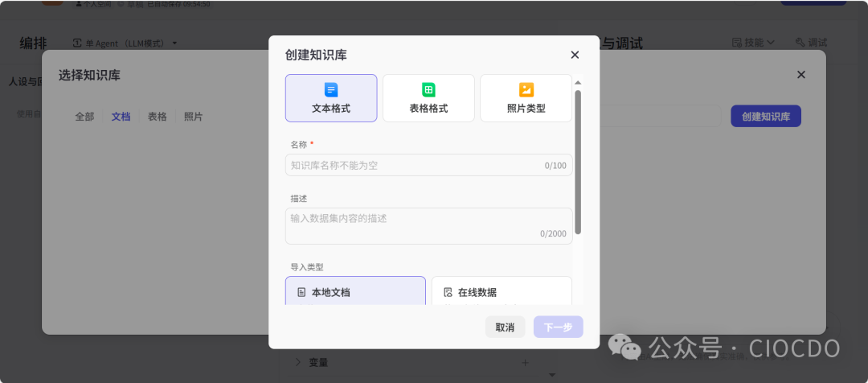
Task: Click the 调试 debug icon
Action: coord(800,43)
